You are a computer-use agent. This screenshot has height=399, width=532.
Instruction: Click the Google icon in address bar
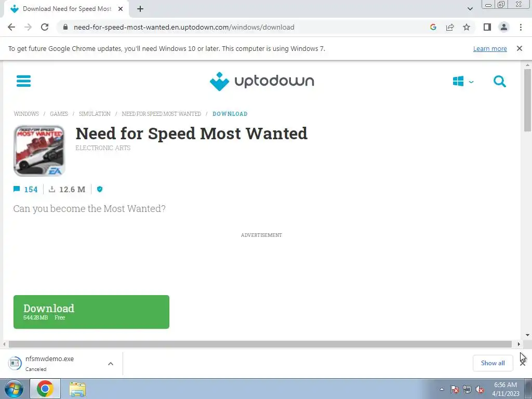coord(433,27)
